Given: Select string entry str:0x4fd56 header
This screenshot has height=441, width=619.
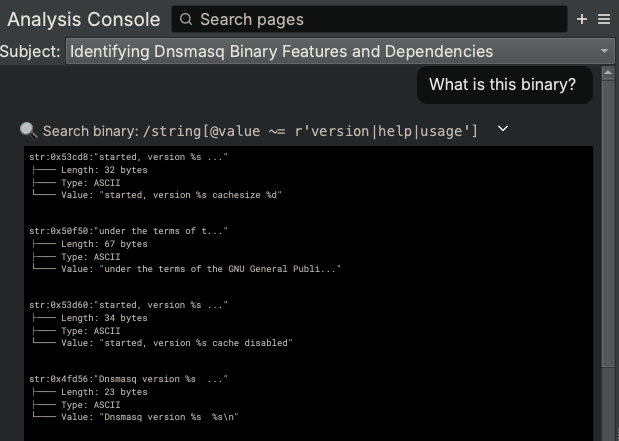Looking at the screenshot, I should pyautogui.click(x=129, y=379).
